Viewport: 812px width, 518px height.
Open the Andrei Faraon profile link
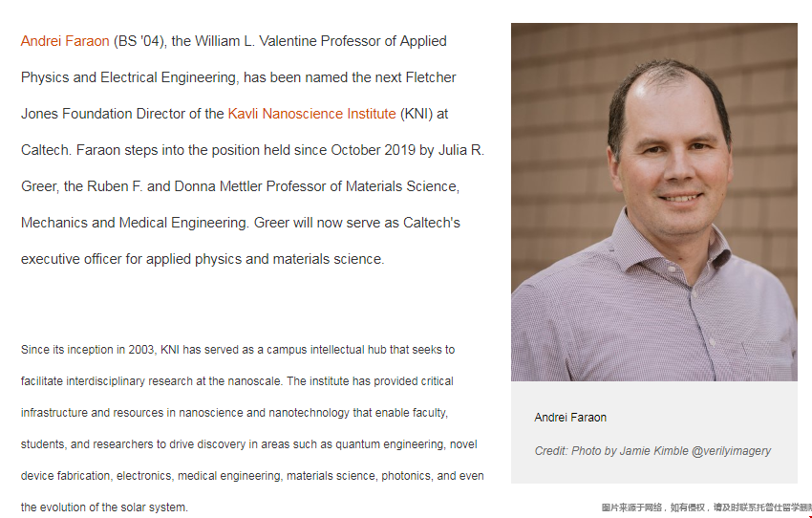coord(65,41)
